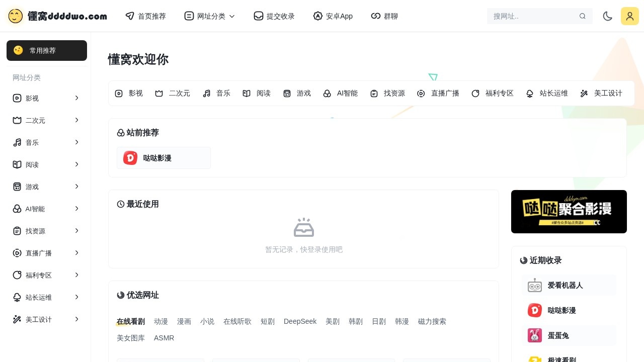Open 群聊 from top navigation
Screen dimensions: 644x362
[x=384, y=16]
